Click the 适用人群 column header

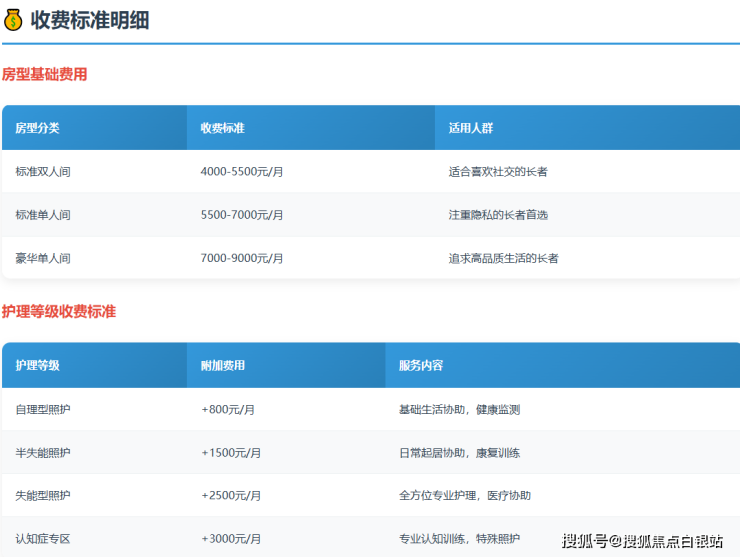470,128
